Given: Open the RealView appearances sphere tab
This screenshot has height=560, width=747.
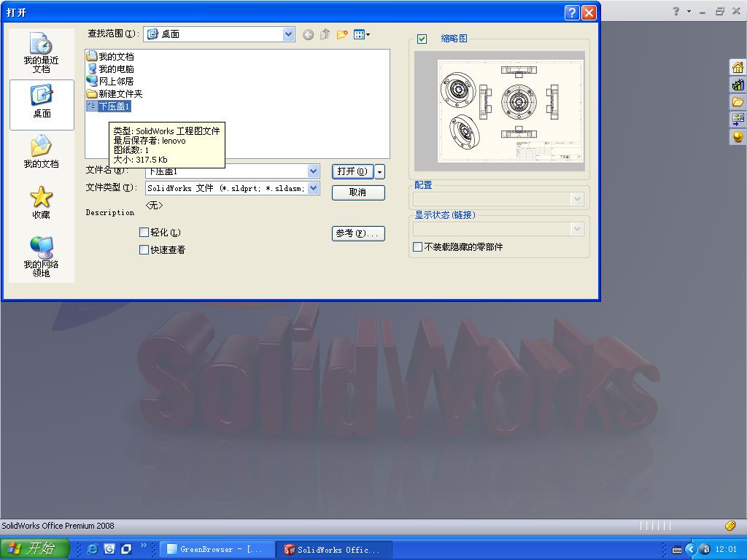Looking at the screenshot, I should coord(738,136).
